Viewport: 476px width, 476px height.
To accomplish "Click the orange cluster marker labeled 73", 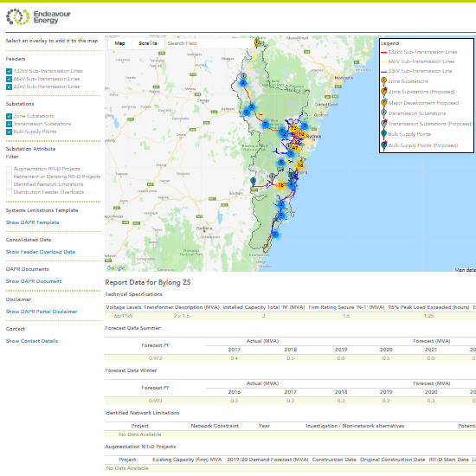I will tap(293, 128).
